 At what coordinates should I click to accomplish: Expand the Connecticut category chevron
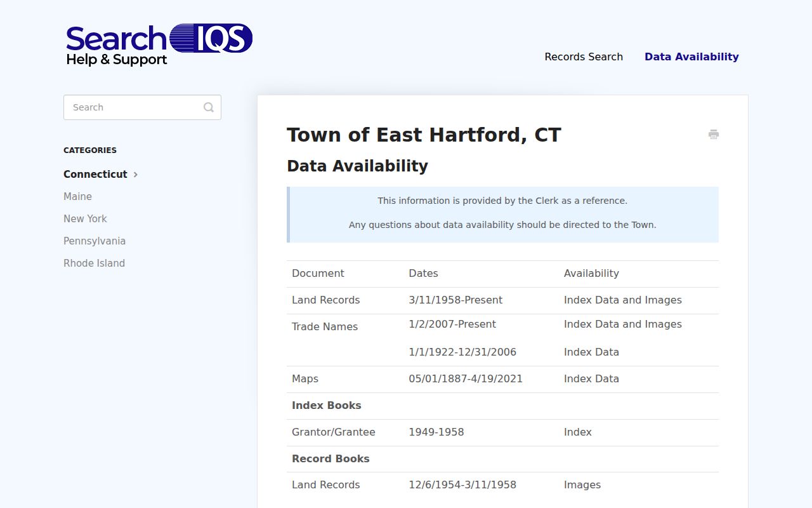point(136,175)
